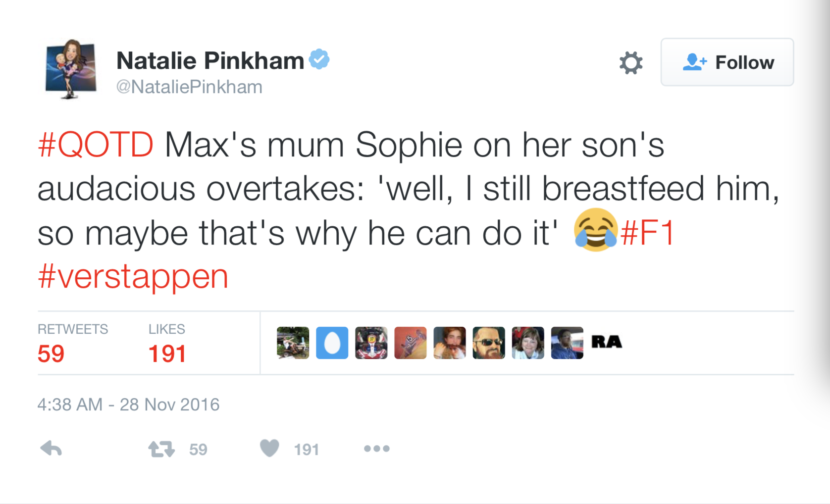Viewport: 830px width, 504px height.
Task: Open the #QOTD hashtag
Action: click(96, 145)
